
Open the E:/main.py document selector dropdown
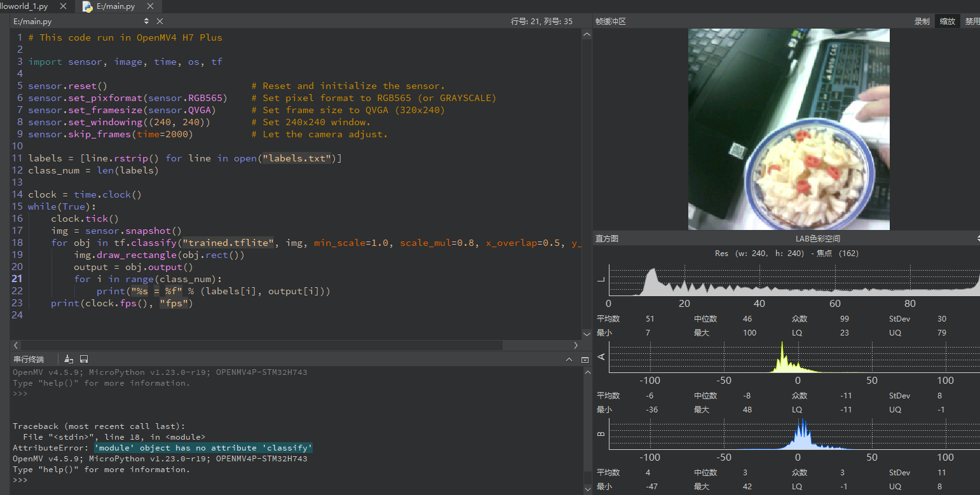pos(147,21)
